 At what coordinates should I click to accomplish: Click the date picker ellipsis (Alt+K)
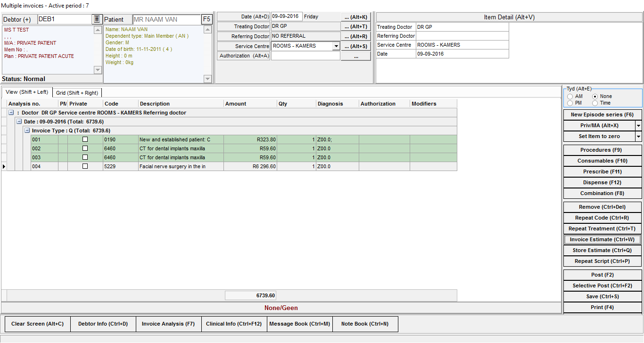[x=355, y=17]
